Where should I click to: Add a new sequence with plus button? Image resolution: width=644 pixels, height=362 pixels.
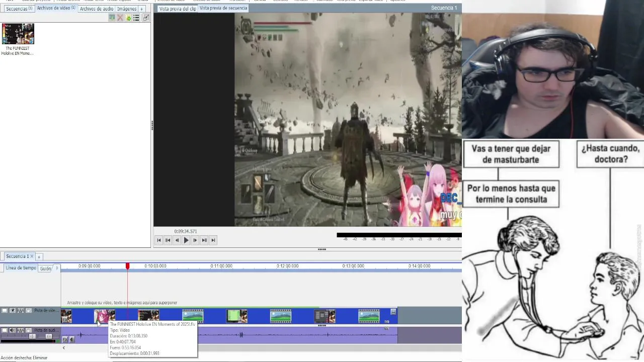(x=39, y=257)
